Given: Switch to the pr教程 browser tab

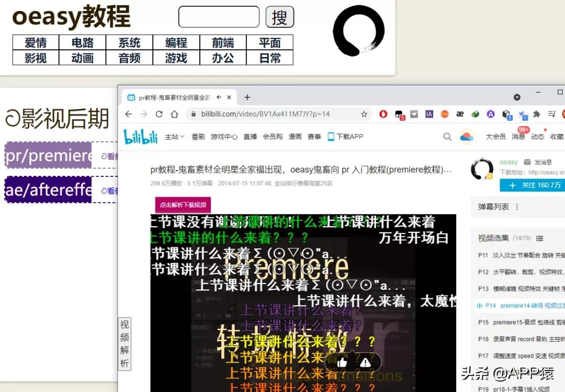Looking at the screenshot, I should 173,97.
